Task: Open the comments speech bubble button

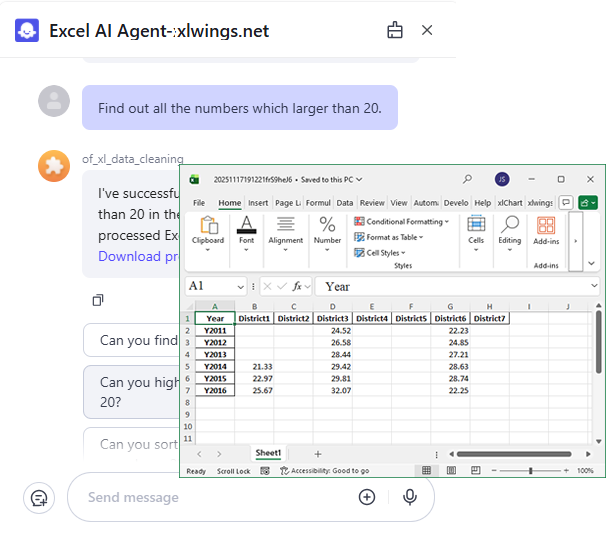Action: pyautogui.click(x=566, y=203)
